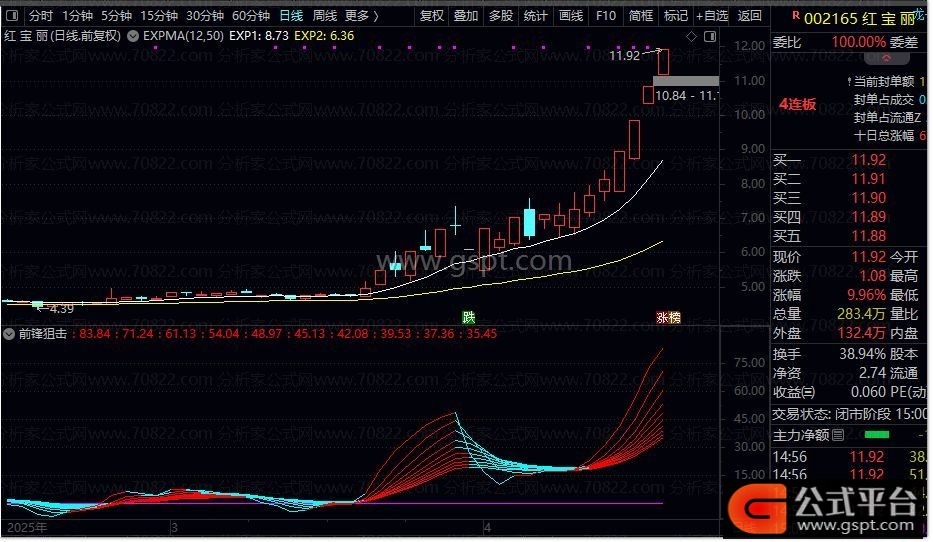Viewport: 933px width, 542px height.
Task: Collapse order panel with up-chevron button
Action: coord(886,58)
